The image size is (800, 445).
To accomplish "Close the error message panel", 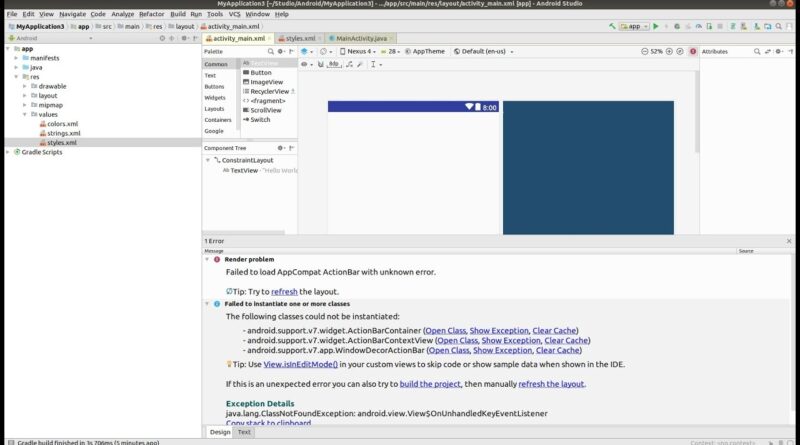I will (789, 241).
